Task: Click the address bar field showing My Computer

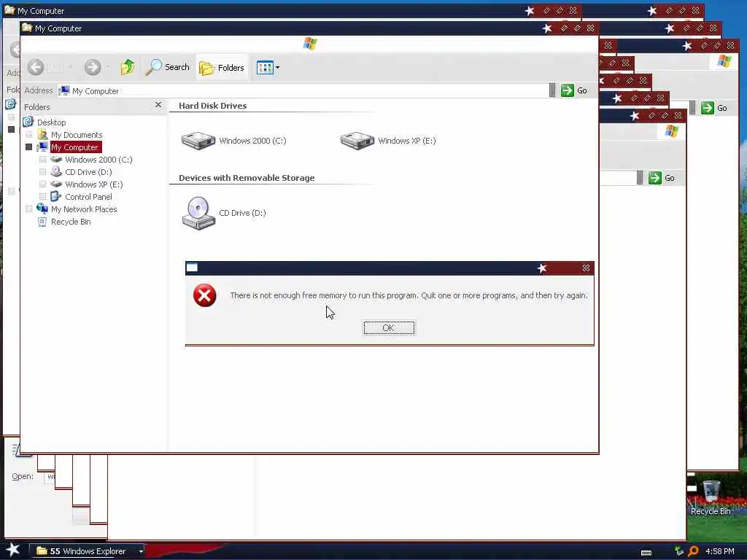Action: 303,90
